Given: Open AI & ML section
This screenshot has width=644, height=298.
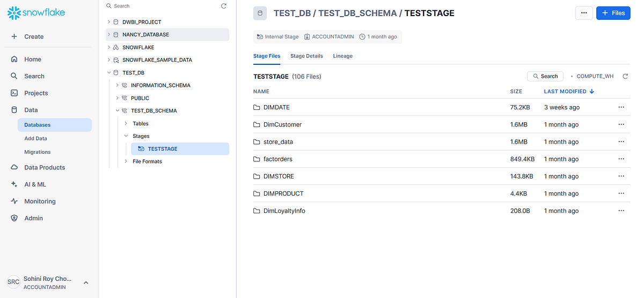Looking at the screenshot, I should [x=35, y=184].
